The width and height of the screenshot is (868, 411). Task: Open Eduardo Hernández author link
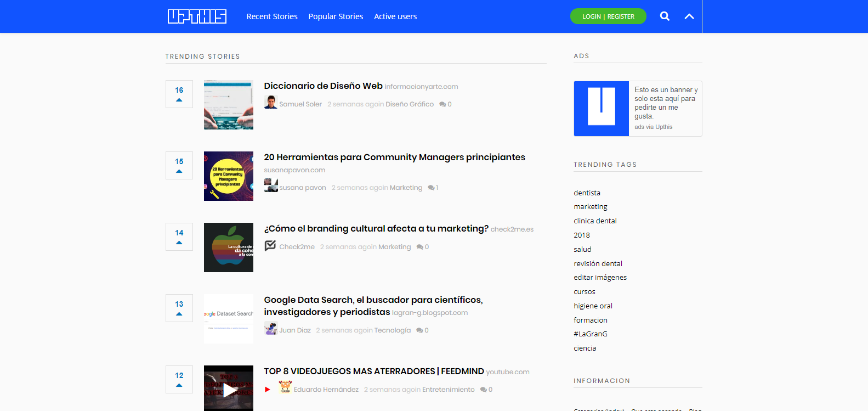[326, 390]
